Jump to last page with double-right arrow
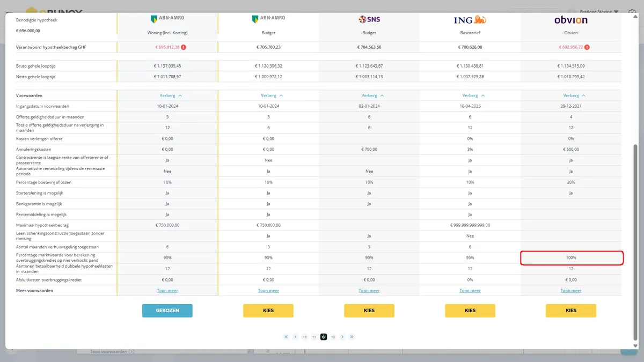Viewport: 644px width, 362px height. pyautogui.click(x=352, y=337)
